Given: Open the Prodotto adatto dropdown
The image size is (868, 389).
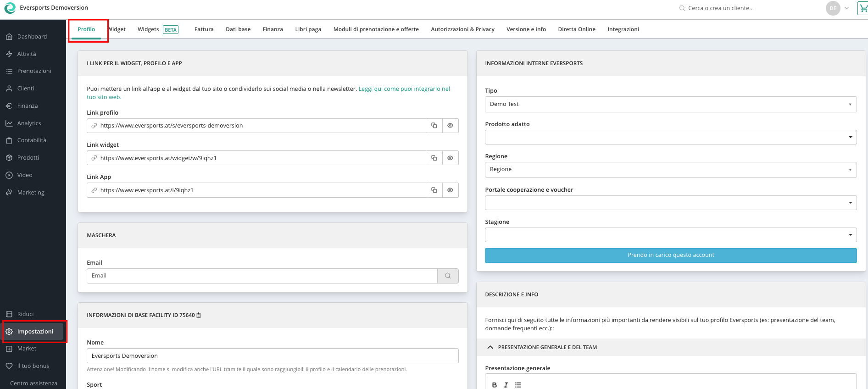Looking at the screenshot, I should (671, 137).
